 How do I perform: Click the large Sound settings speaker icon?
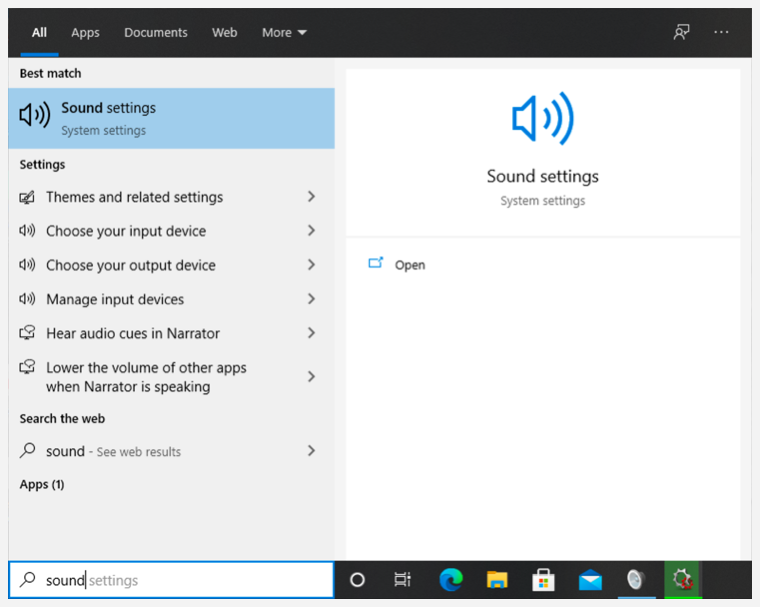543,120
